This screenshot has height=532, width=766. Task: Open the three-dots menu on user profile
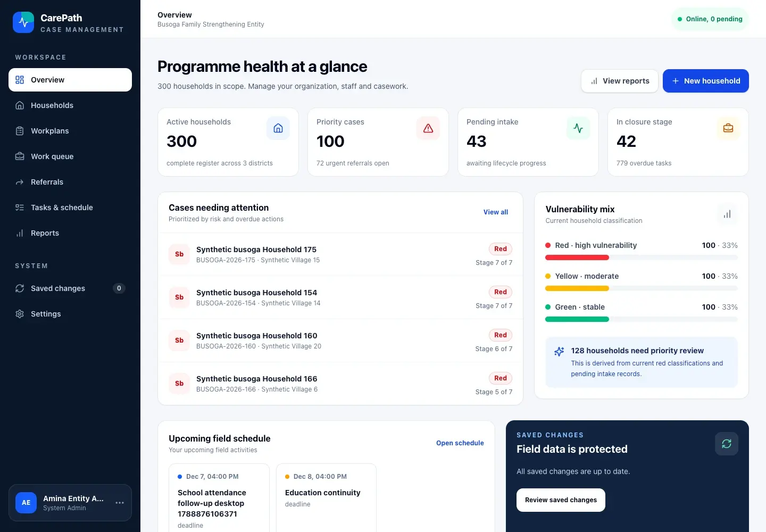point(120,503)
